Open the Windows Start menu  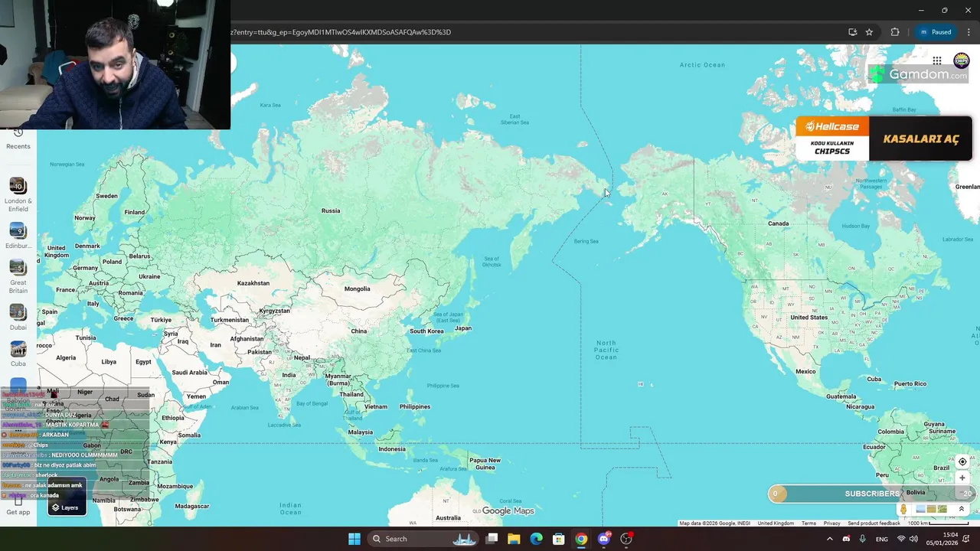click(x=354, y=539)
